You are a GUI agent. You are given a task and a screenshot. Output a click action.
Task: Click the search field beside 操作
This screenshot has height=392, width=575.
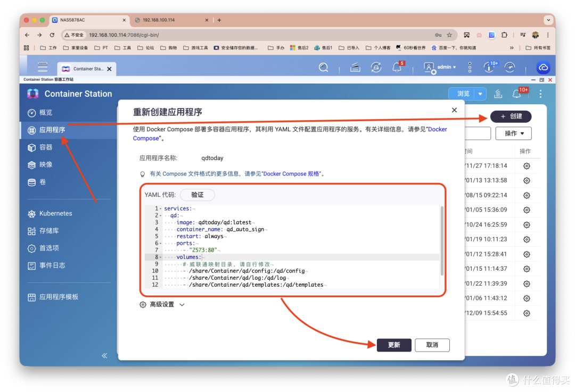(x=478, y=134)
